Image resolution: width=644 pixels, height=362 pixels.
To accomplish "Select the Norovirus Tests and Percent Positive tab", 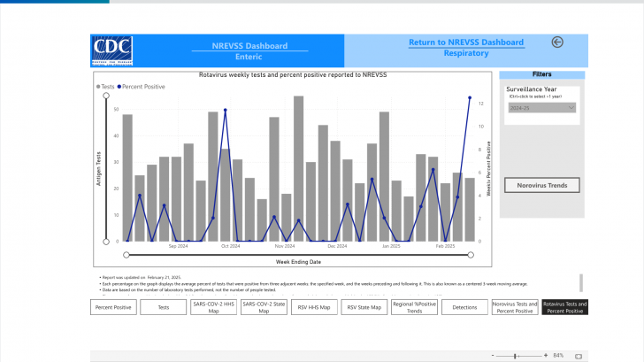I will pyautogui.click(x=514, y=307).
